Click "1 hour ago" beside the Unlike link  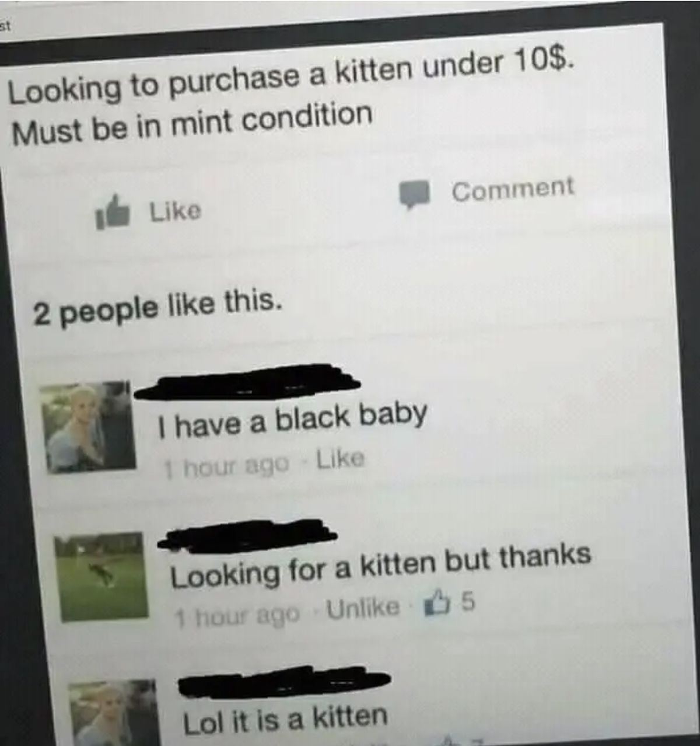pyautogui.click(x=237, y=613)
